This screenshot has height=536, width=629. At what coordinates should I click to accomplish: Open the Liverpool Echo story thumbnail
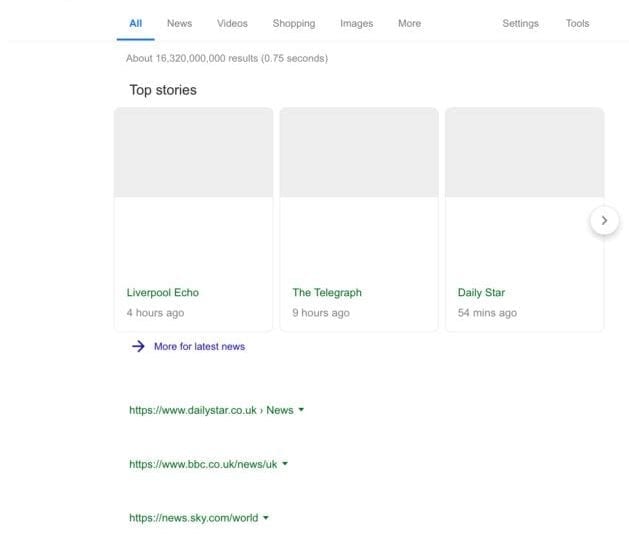[193, 153]
